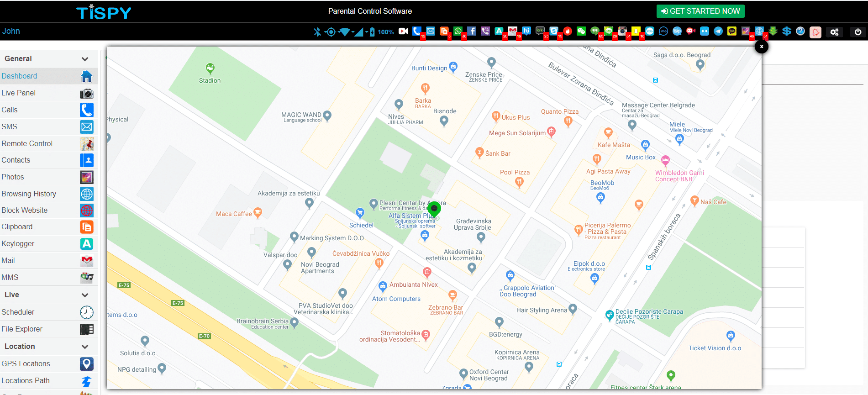Open Photos in the sidebar
Image resolution: width=868 pixels, height=395 pixels.
[49, 177]
